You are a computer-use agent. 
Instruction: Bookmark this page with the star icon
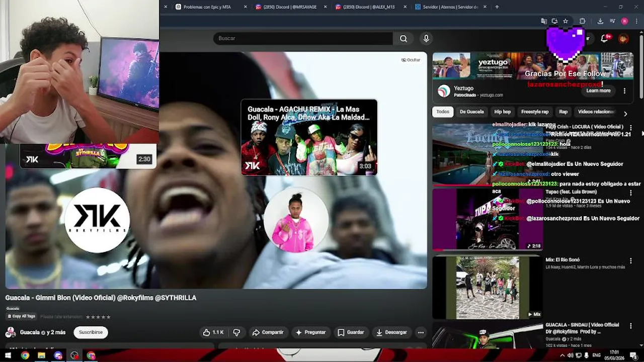(566, 21)
